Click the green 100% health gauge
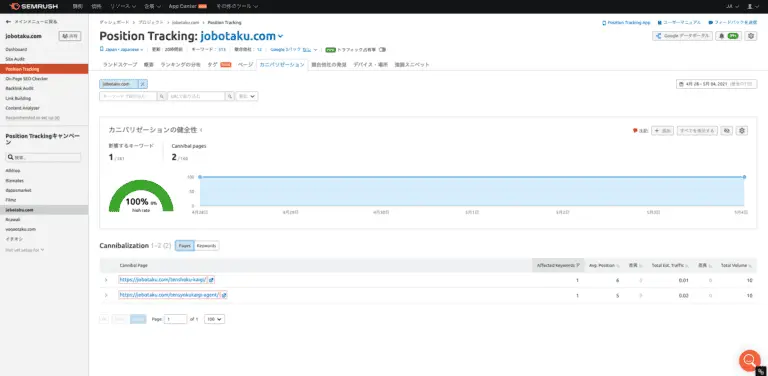 (x=141, y=196)
